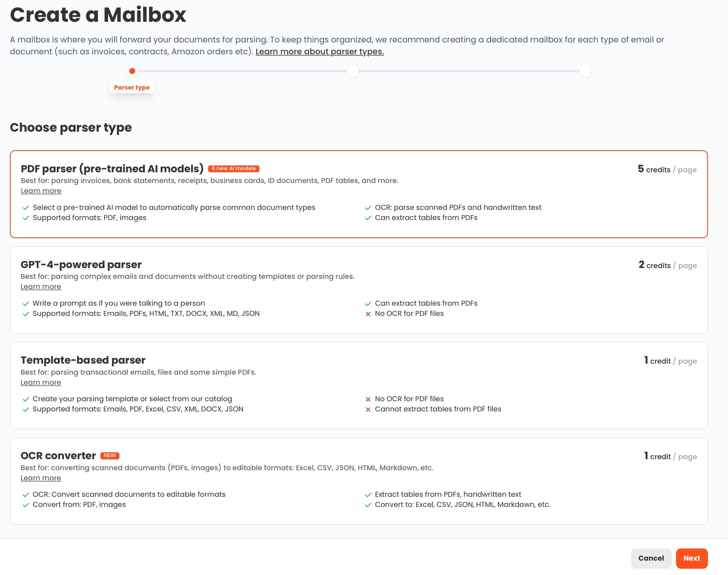Click the Next button
728x575 pixels.
click(x=691, y=558)
